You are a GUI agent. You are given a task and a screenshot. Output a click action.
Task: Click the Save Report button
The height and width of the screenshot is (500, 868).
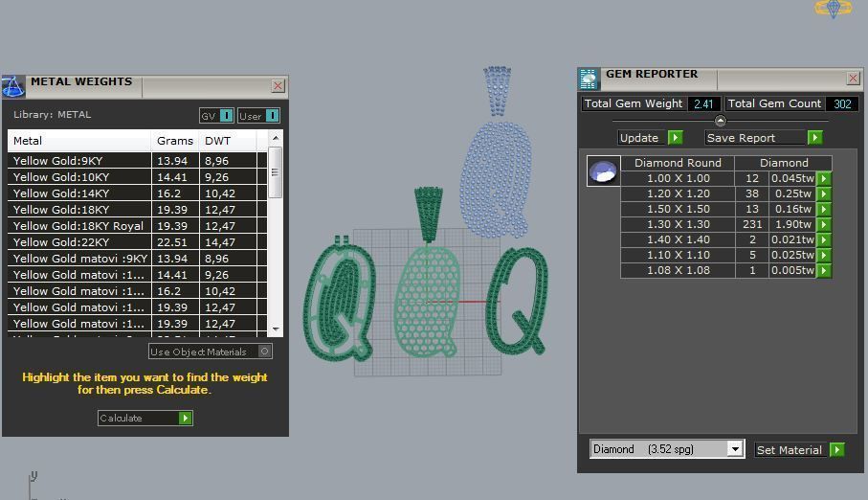coord(756,138)
